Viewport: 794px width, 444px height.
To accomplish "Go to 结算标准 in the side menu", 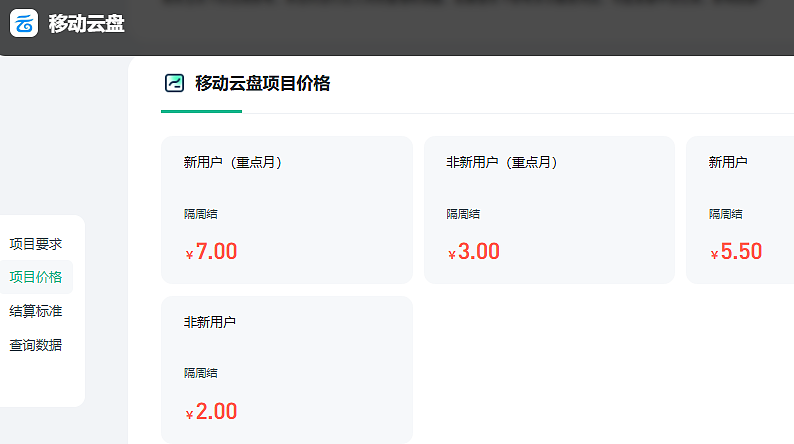I will tap(35, 311).
